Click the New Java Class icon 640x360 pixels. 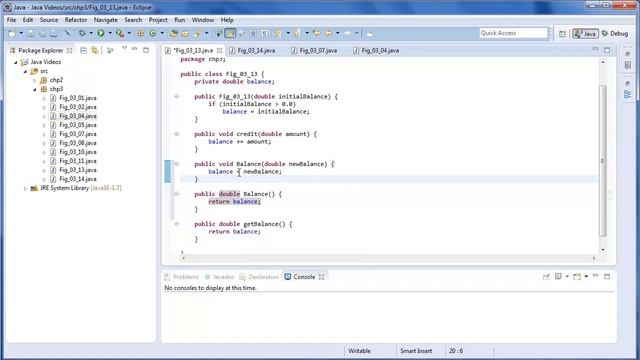coord(153,33)
